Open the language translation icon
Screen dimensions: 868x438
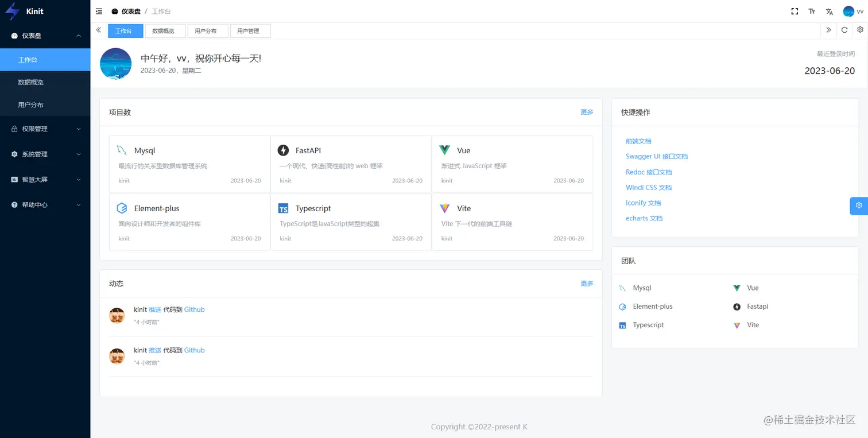829,11
